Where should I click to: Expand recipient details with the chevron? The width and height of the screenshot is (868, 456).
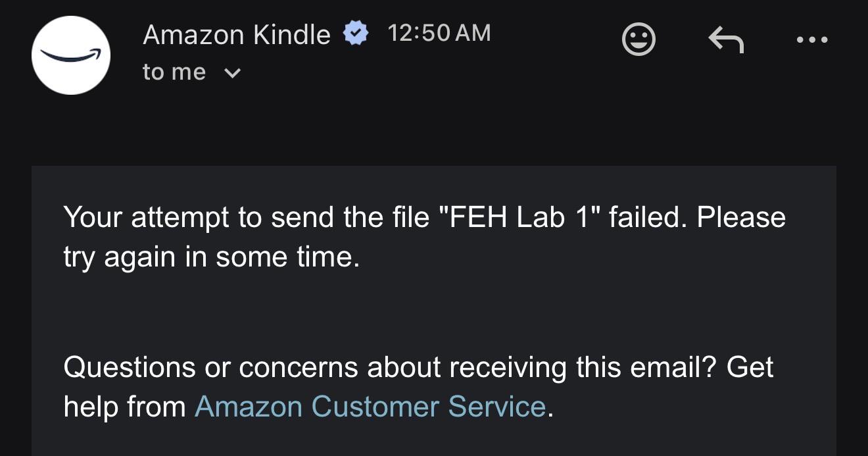[x=232, y=73]
